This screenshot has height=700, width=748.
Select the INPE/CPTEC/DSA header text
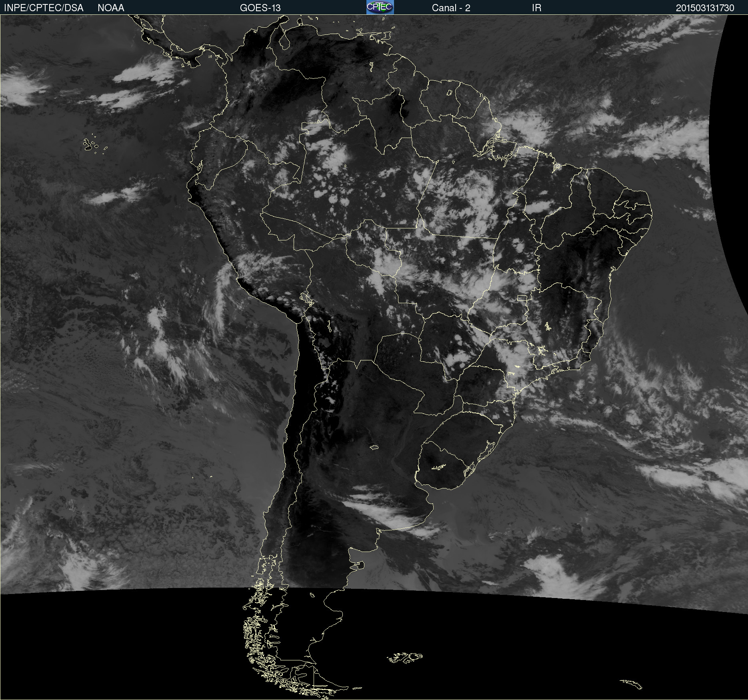44,8
